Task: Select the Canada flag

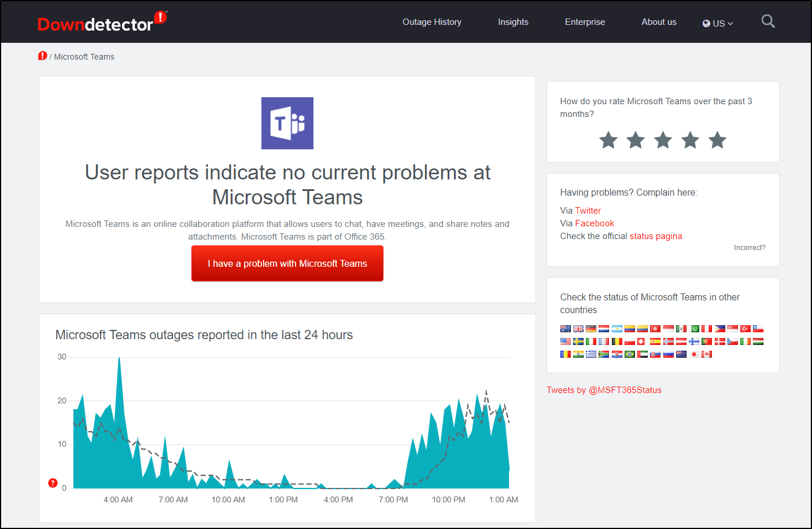Action: point(707,354)
